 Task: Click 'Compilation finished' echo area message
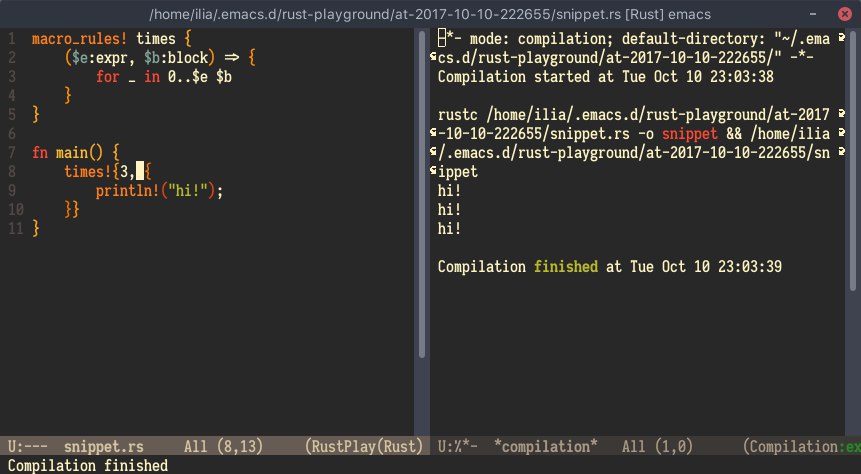pos(88,465)
